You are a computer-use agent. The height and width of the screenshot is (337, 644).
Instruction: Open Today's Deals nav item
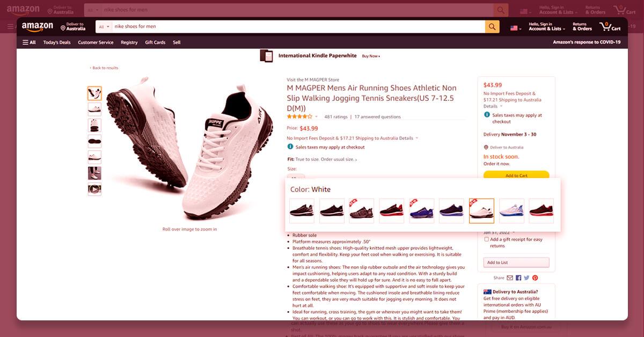click(57, 42)
